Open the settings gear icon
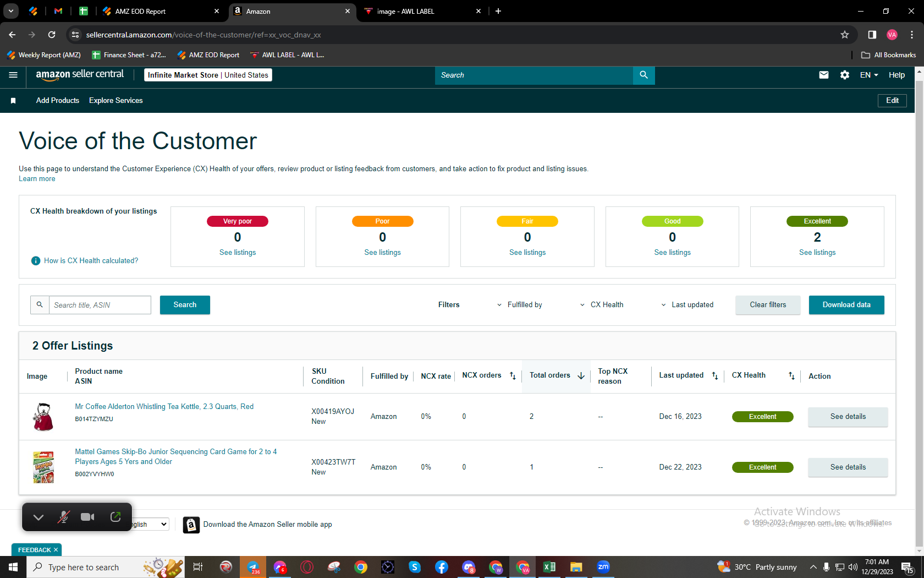 coord(845,75)
